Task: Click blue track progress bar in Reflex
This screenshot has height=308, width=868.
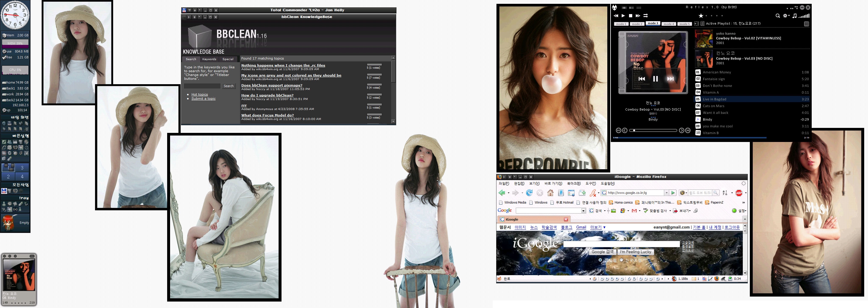Action: tap(689, 138)
